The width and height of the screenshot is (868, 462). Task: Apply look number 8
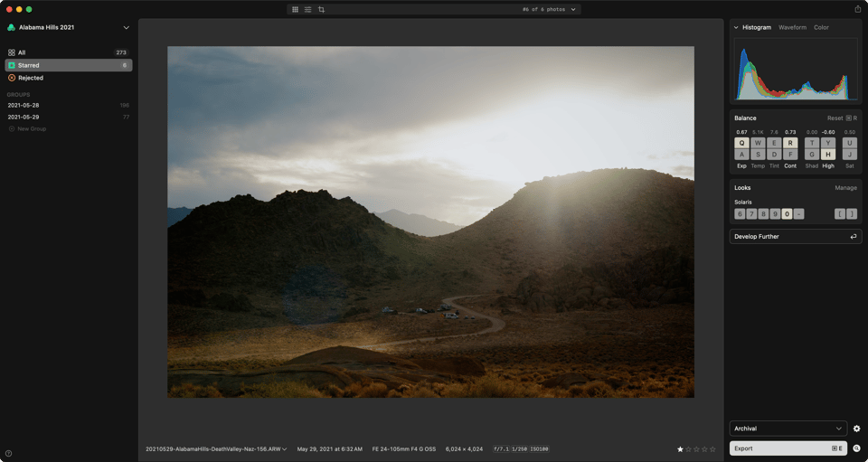[x=763, y=214]
